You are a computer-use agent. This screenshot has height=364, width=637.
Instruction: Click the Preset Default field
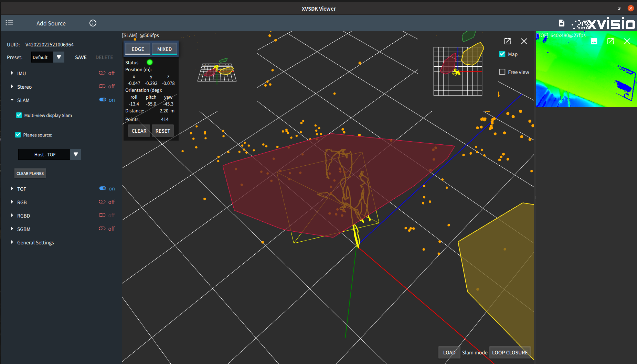(x=42, y=57)
